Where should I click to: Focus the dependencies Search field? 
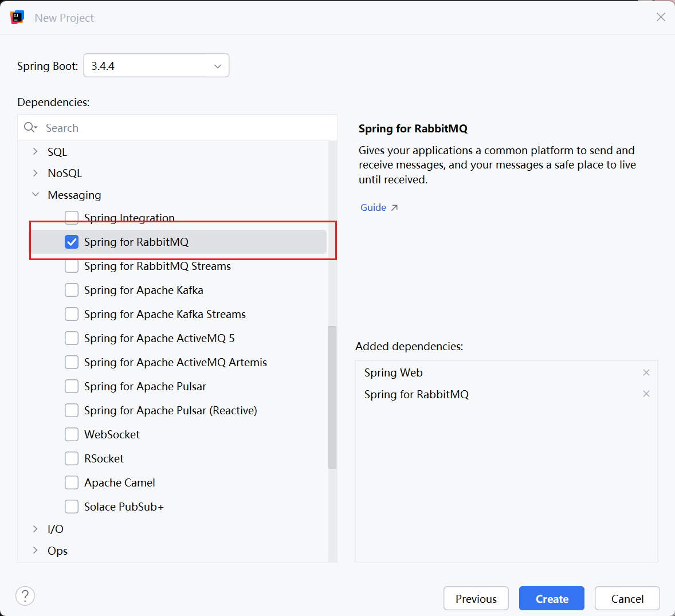178,128
